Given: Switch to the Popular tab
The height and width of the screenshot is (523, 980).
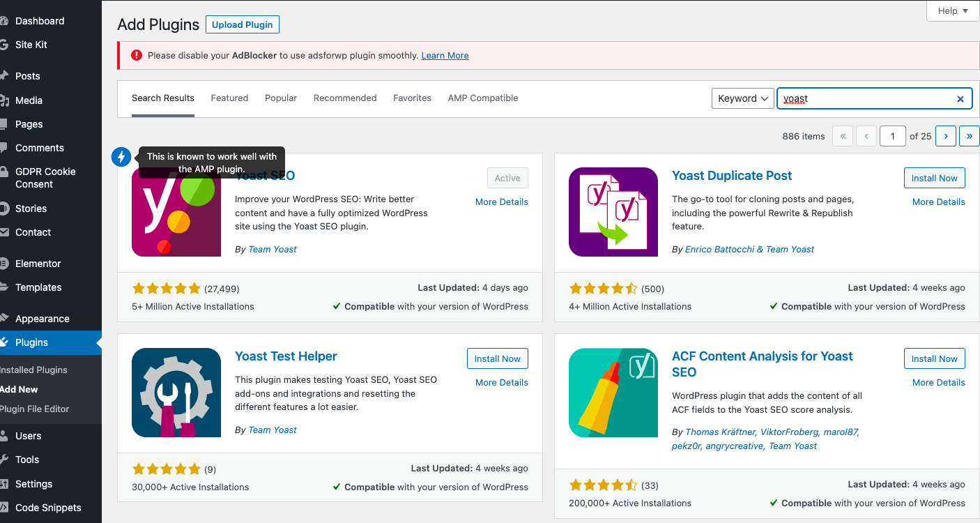Looking at the screenshot, I should pos(281,98).
